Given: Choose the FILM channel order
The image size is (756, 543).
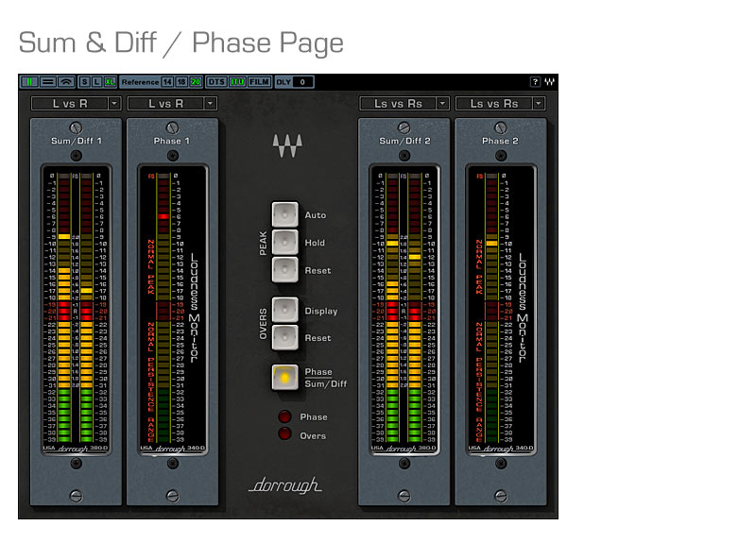Looking at the screenshot, I should point(259,82).
